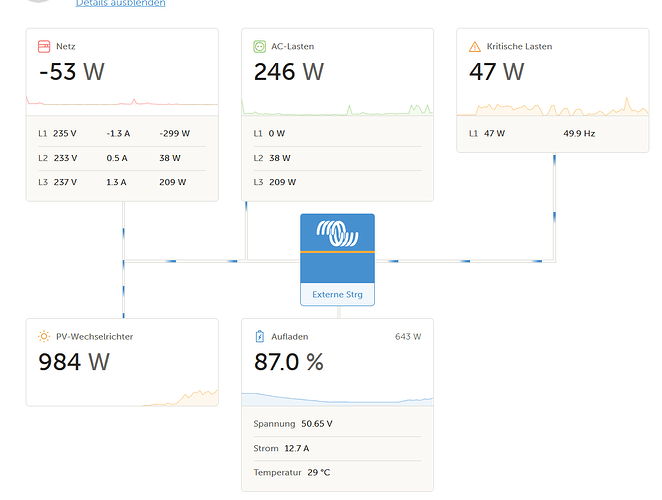The height and width of the screenshot is (500, 662).
Task: Click the Temperatur 29 °C row
Action: (x=337, y=472)
